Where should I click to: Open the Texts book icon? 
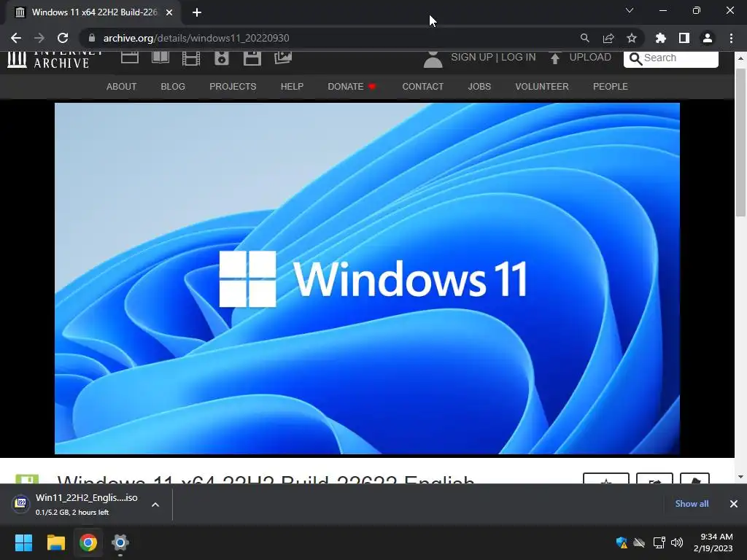pyautogui.click(x=160, y=58)
